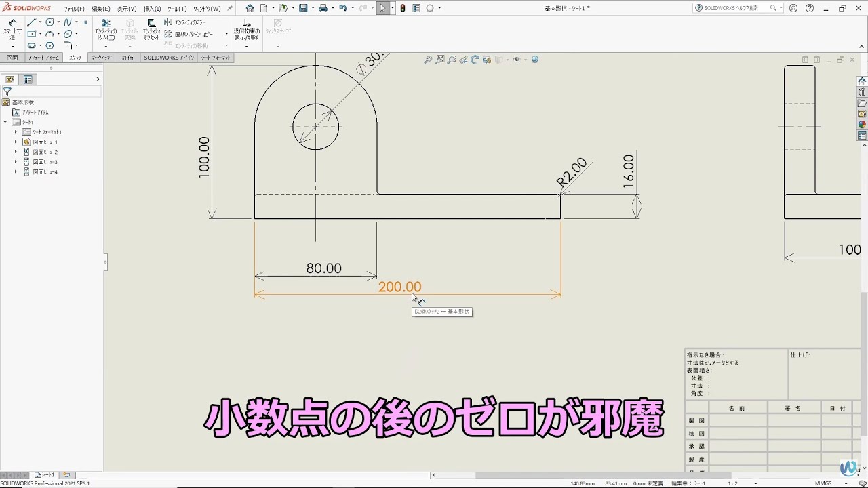Click the Home icon in top toolbar
This screenshot has width=868, height=488.
250,8
